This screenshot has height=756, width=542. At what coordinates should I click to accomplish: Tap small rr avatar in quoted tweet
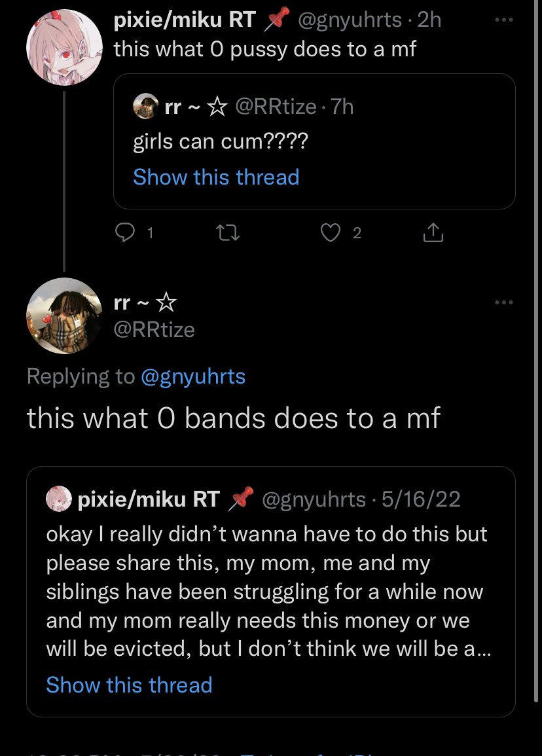click(145, 106)
